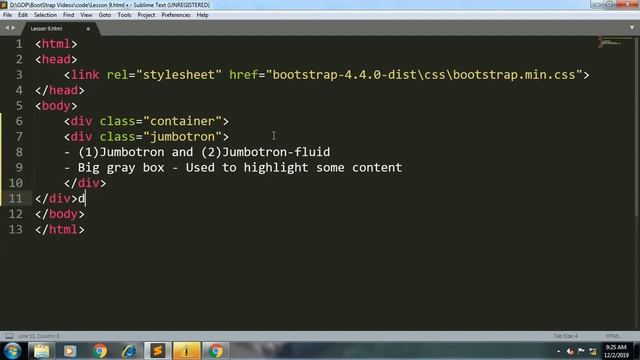Open the Edit menu

(x=22, y=15)
